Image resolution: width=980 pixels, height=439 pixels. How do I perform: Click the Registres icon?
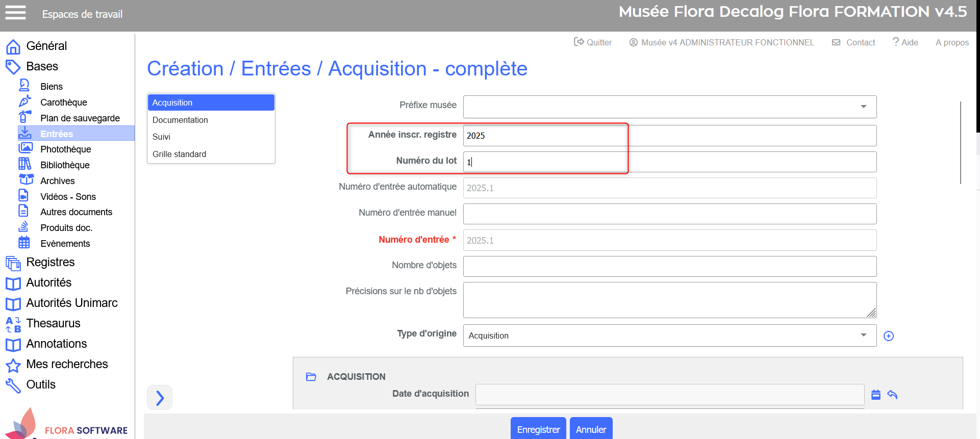(13, 263)
